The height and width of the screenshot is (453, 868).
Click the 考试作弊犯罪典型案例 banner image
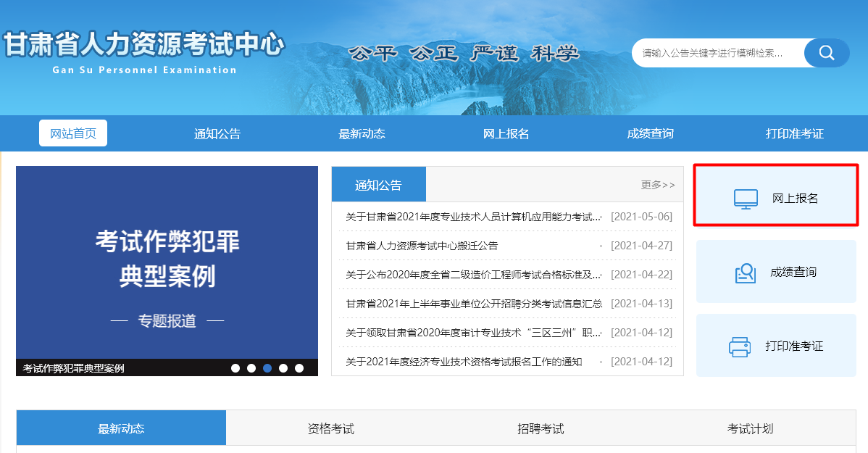(x=167, y=262)
